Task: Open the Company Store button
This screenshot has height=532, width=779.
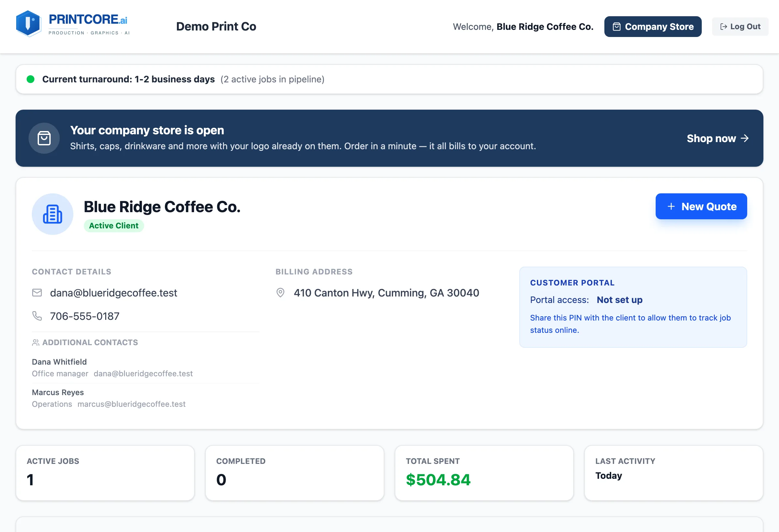Action: click(x=653, y=27)
